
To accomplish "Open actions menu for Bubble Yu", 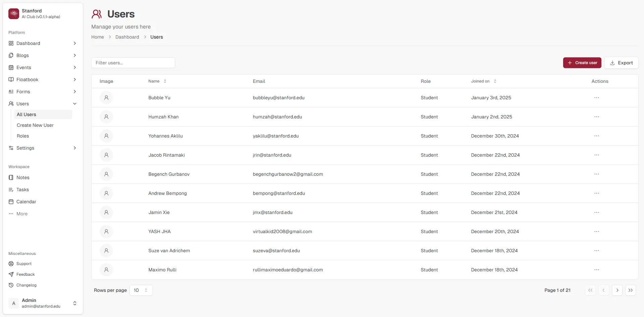I will [x=596, y=98].
